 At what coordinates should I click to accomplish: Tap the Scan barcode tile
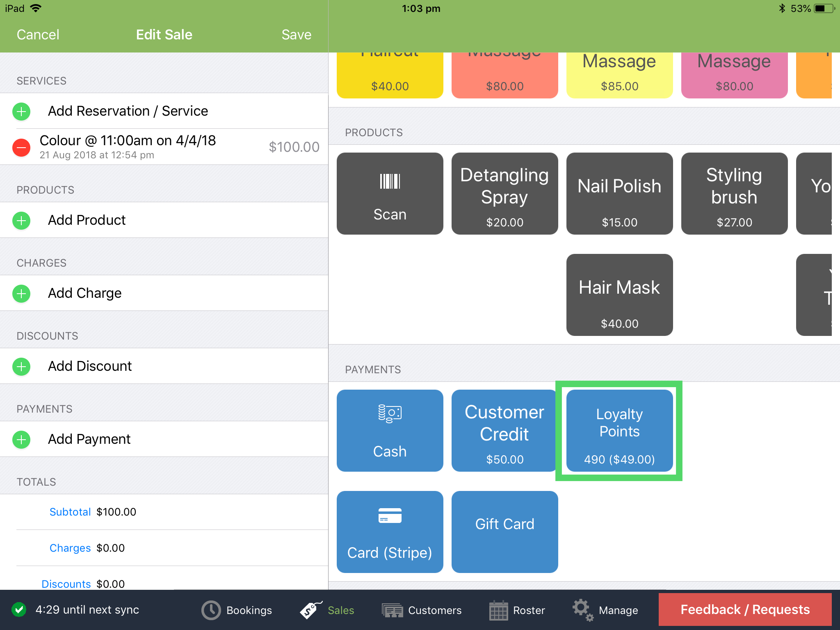click(390, 194)
